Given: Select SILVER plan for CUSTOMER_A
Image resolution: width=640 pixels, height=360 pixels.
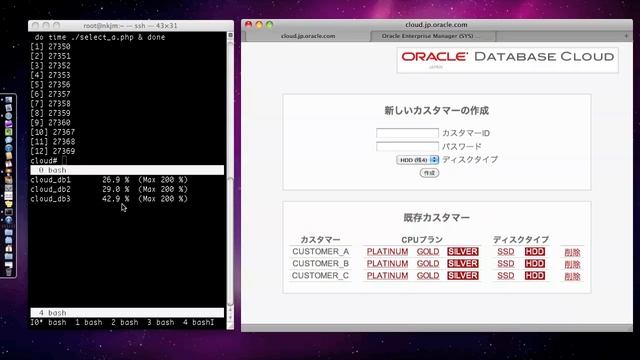Looking at the screenshot, I should click(x=462, y=251).
